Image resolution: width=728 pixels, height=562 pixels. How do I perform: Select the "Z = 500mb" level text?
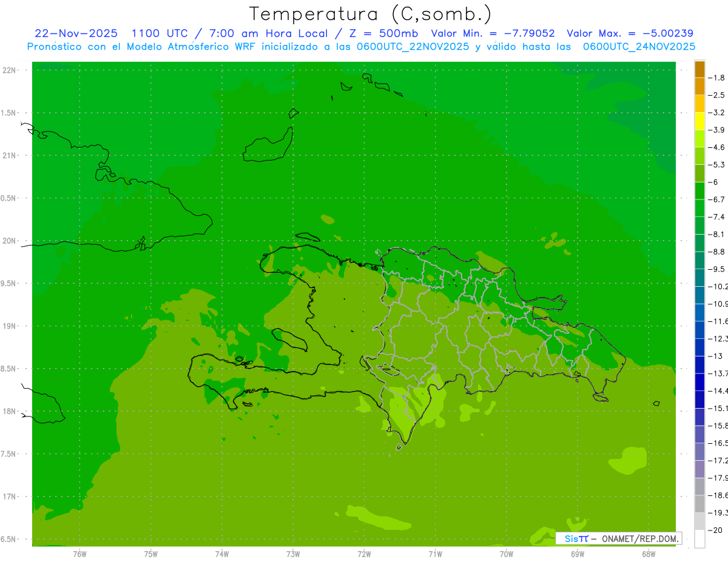coord(383,33)
